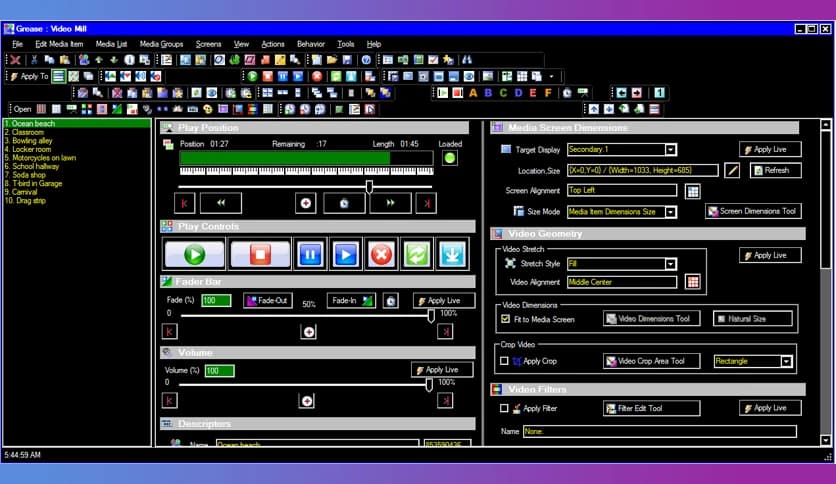This screenshot has width=836, height=484.
Task: Click small dropdown arrow in layout toolbar
Action: coord(551,76)
